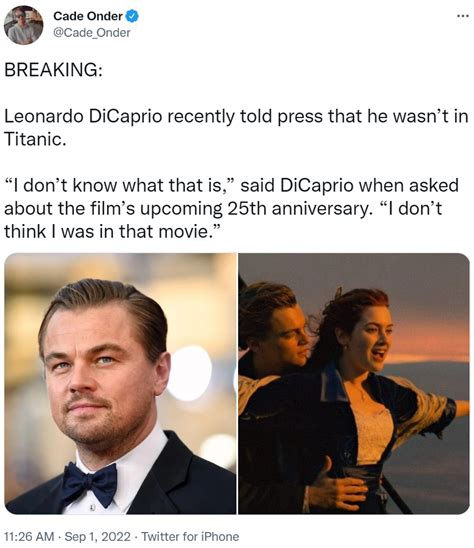Open the 11:26 AM timestamp link
Image resolution: width=474 pixels, height=548 pixels.
coord(29,536)
